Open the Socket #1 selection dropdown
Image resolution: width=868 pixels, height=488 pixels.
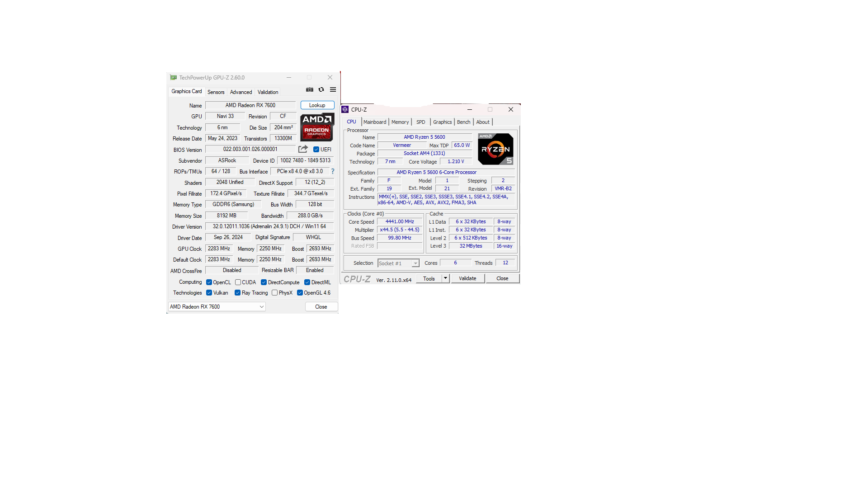tap(399, 263)
